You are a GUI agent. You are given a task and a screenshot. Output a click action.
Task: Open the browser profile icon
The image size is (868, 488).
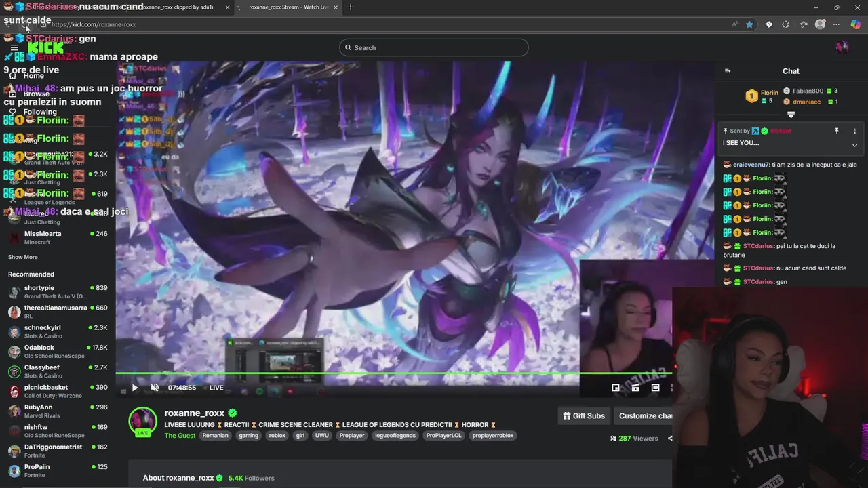820,24
